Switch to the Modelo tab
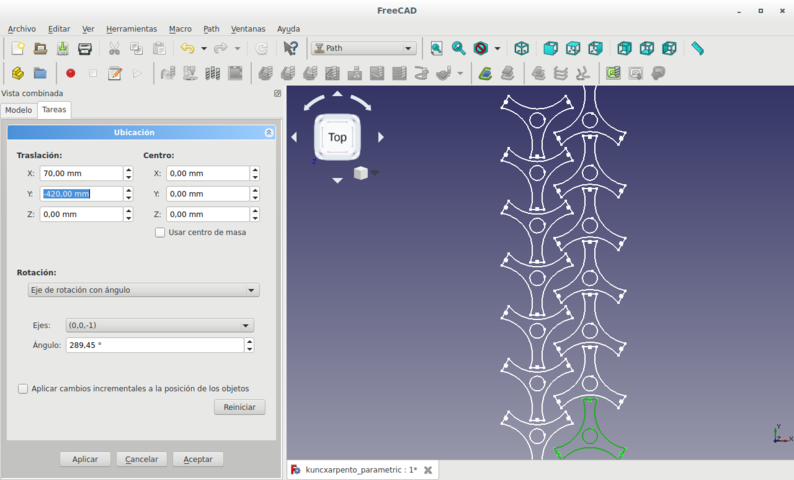794x480 pixels. (18, 110)
